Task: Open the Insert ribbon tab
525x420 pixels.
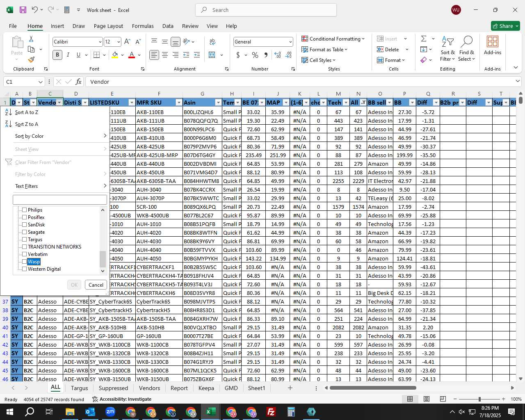Action: pos(57,26)
